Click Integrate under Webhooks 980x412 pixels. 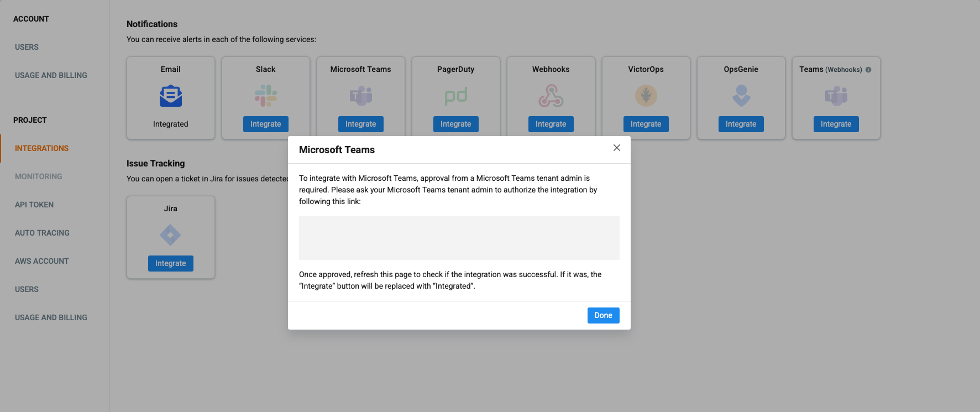551,124
